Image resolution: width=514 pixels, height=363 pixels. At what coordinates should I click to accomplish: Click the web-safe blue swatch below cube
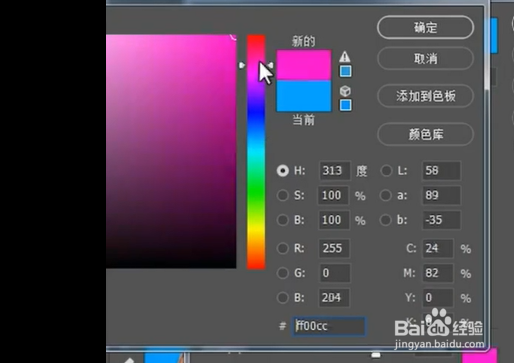point(345,105)
